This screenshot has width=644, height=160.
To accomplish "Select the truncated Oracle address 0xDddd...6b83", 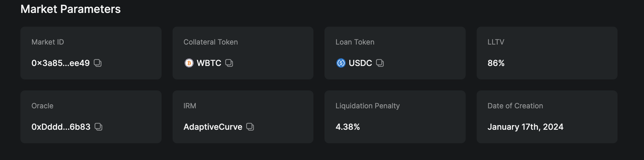I will click(61, 127).
